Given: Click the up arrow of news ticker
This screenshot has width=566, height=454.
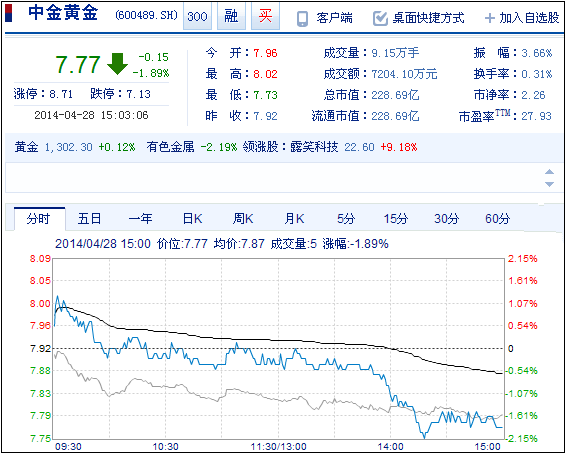Looking at the screenshot, I should [549, 171].
